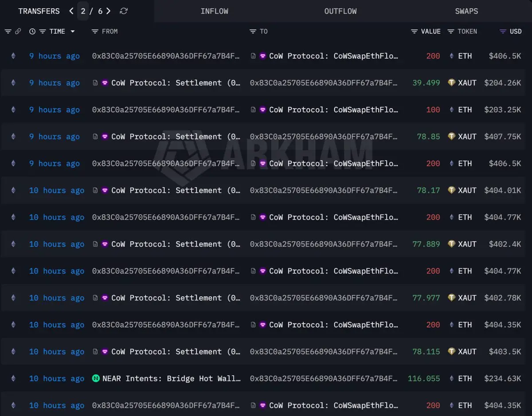This screenshot has height=416, width=532.
Task: Click USD amount $404.01K
Action: pos(503,190)
